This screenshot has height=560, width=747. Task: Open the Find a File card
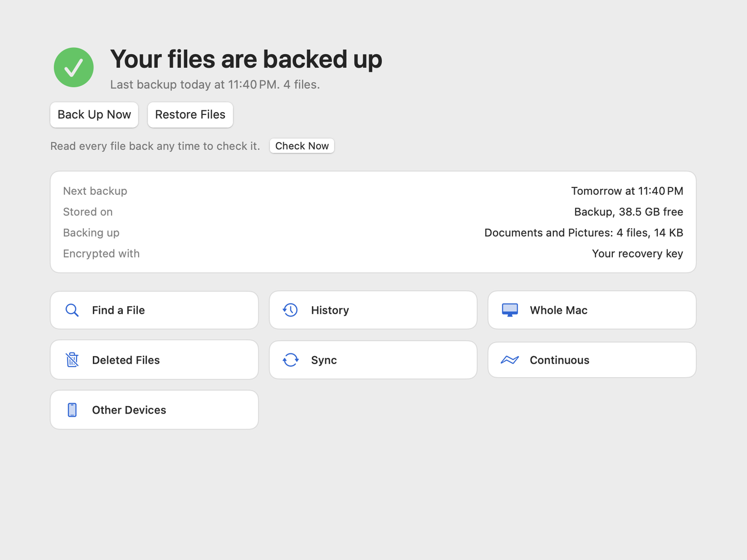(x=155, y=310)
